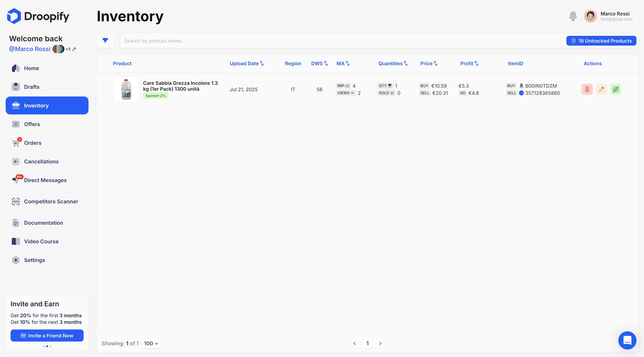Screen dimensions: 644x357
Task: Click the Jul 21, 2025 upload date
Action: click(x=243, y=89)
